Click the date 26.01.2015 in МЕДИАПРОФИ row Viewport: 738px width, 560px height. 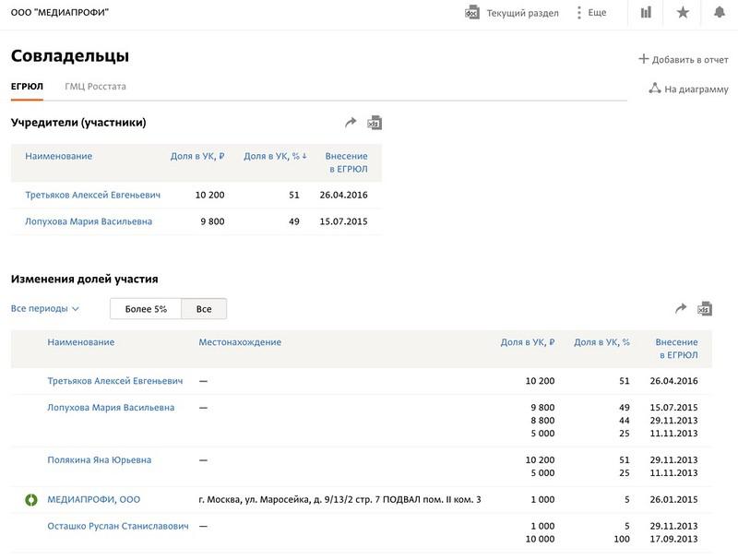tap(674, 499)
